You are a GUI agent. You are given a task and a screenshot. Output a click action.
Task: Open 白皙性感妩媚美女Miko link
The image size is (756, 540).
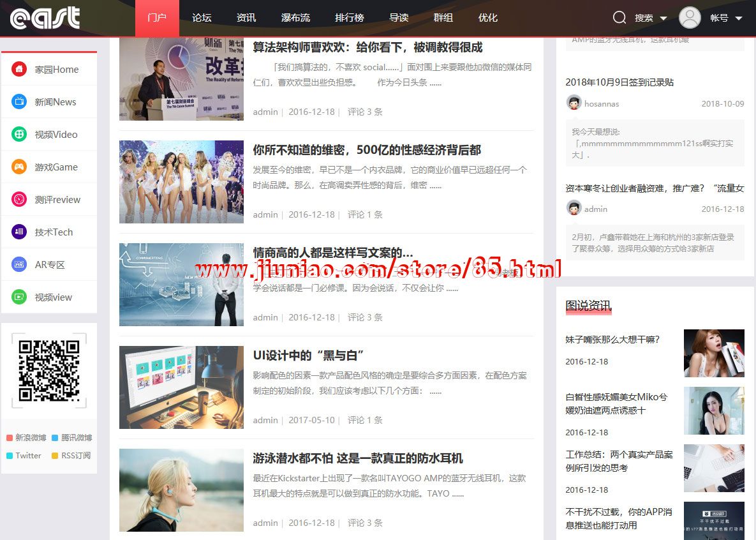click(617, 404)
